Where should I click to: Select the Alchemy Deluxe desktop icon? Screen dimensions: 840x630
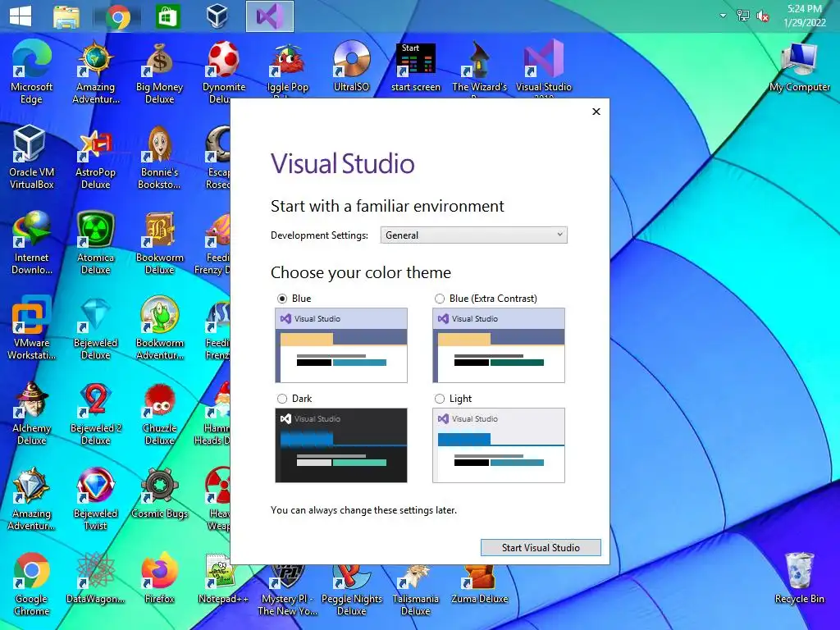pyautogui.click(x=32, y=413)
